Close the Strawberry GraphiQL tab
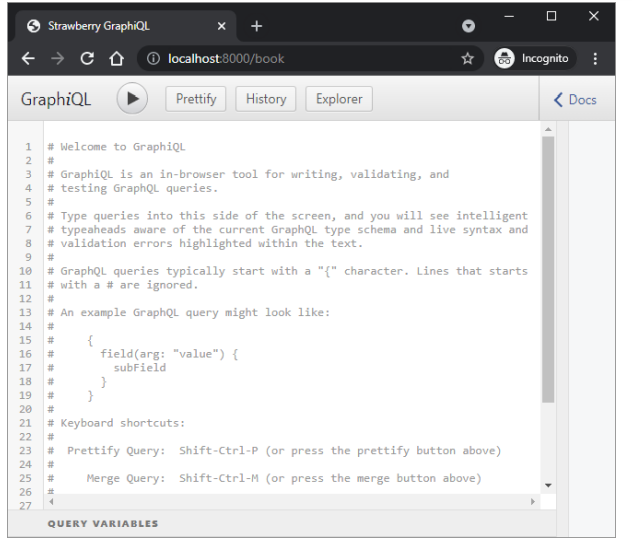 coord(222,26)
